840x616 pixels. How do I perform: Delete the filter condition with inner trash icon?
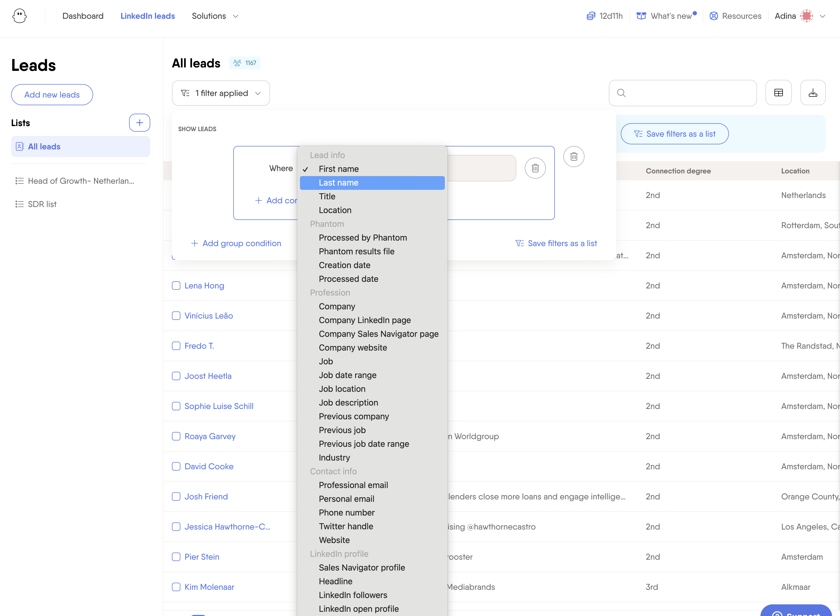(535, 168)
